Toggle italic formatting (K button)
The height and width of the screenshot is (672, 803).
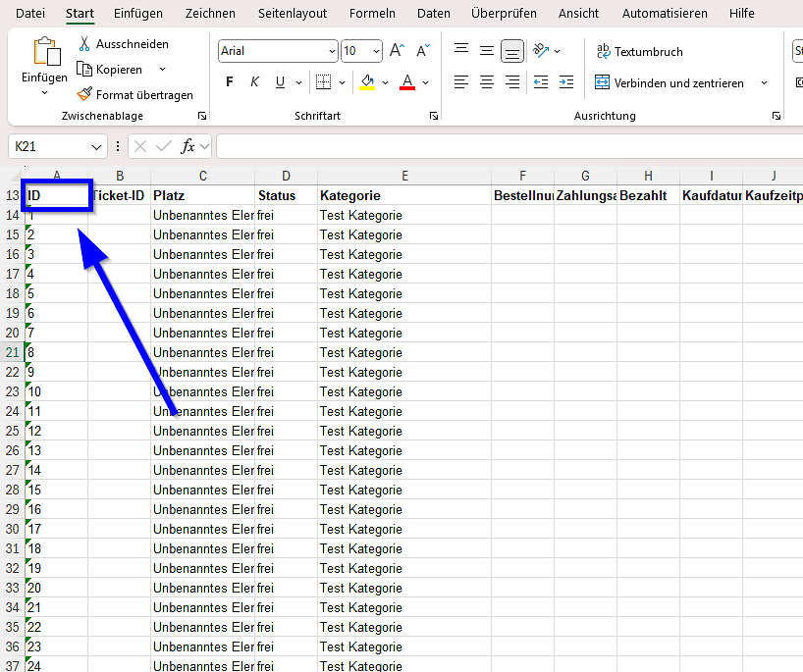click(255, 82)
